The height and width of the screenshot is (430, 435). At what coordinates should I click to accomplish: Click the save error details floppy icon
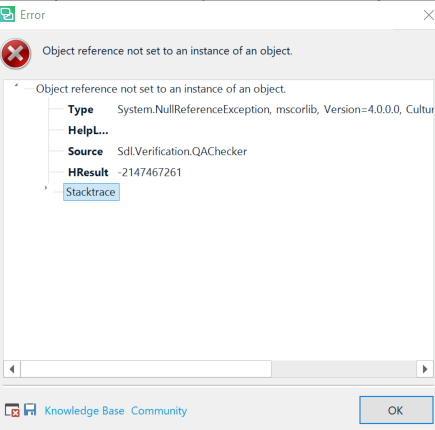point(30,410)
